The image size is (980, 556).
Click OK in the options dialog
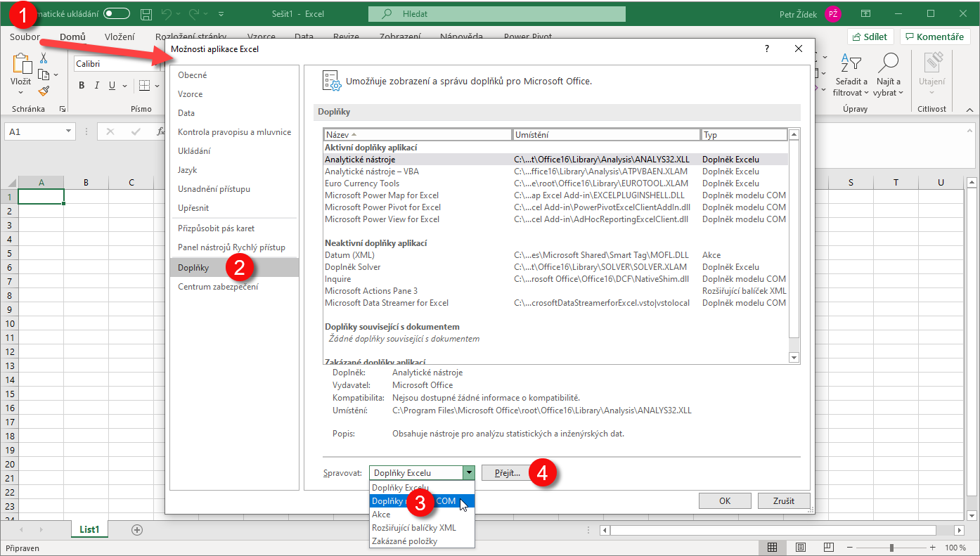click(x=725, y=501)
